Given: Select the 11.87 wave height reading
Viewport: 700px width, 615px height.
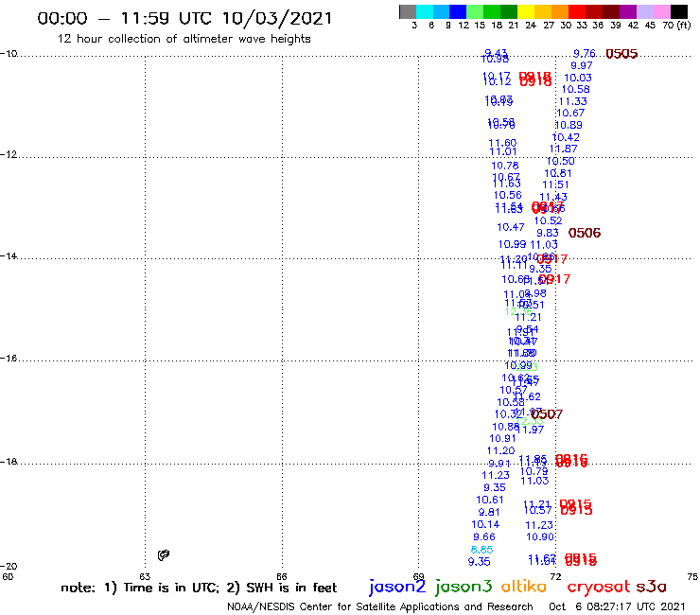Looking at the screenshot, I should point(564,149).
